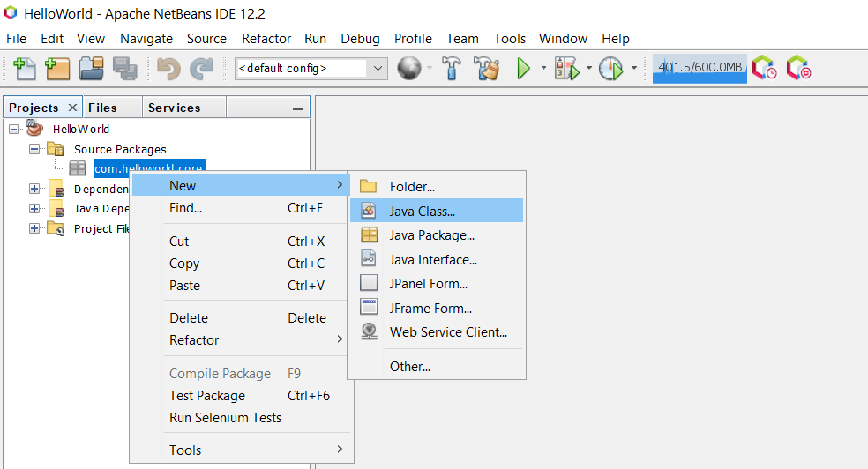Viewport: 868px width, 469px height.
Task: Click Delete in context menu
Action: click(x=242, y=318)
